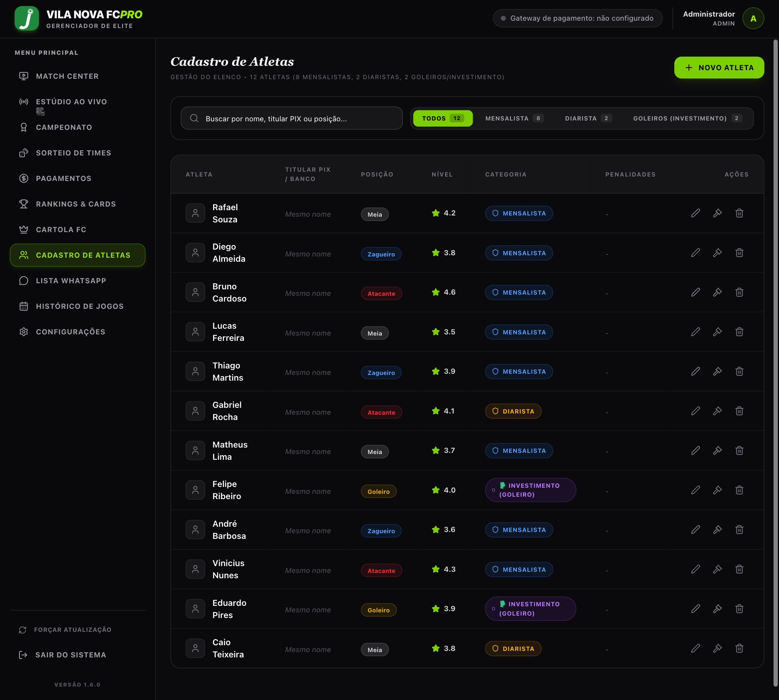Click the Investimento (Goleiro) badge for Felipe Ribeiro
Viewport: 779px width, 700px height.
tap(530, 490)
